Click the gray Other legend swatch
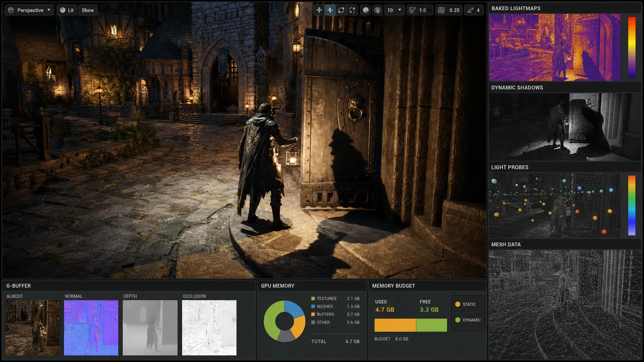 pyautogui.click(x=313, y=322)
